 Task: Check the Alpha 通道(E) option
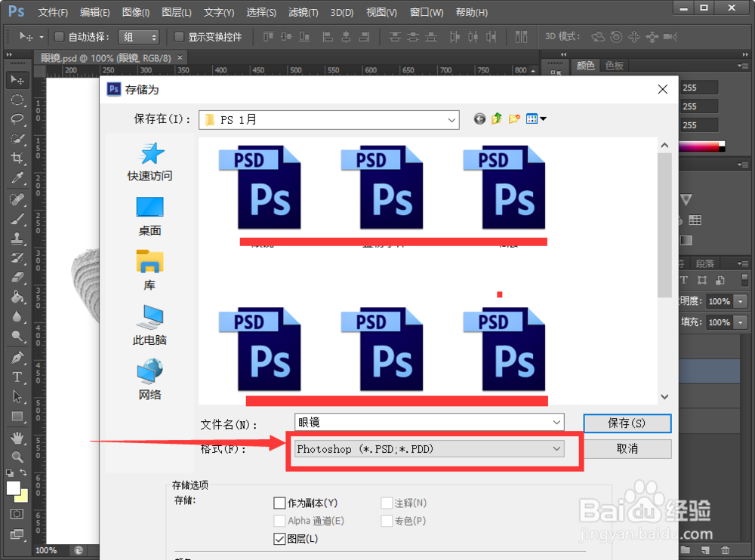tap(279, 521)
